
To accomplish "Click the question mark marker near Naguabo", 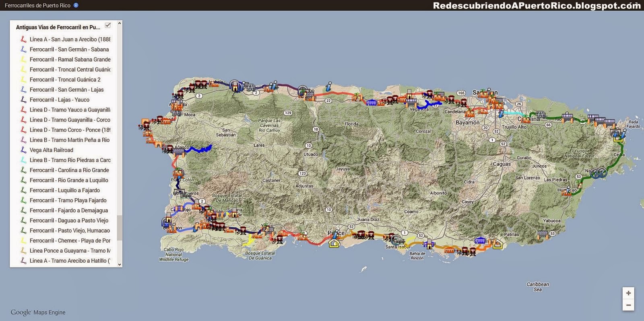I will 602,173.
